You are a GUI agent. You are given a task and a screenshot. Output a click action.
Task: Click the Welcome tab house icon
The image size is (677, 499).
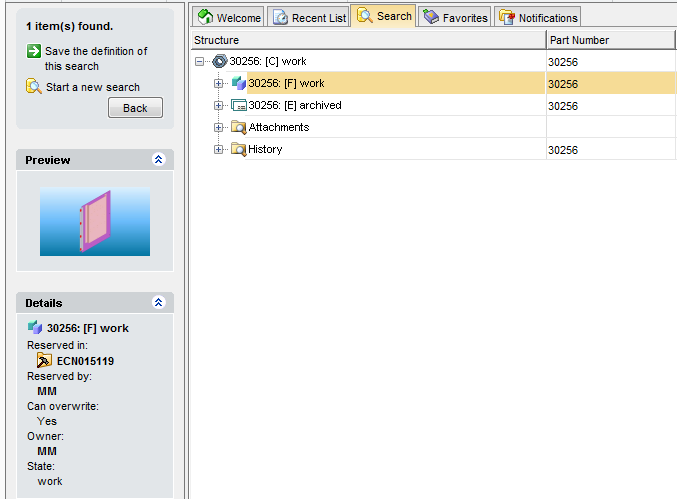pos(205,17)
